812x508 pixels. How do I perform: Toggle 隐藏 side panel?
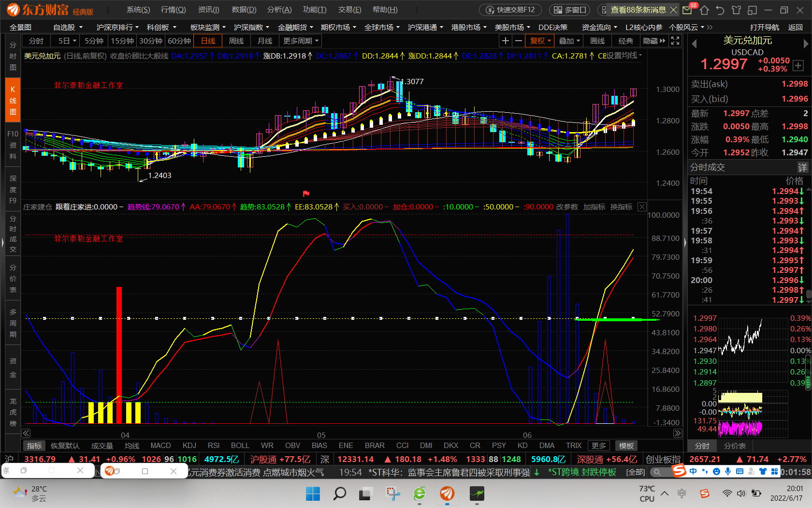654,41
